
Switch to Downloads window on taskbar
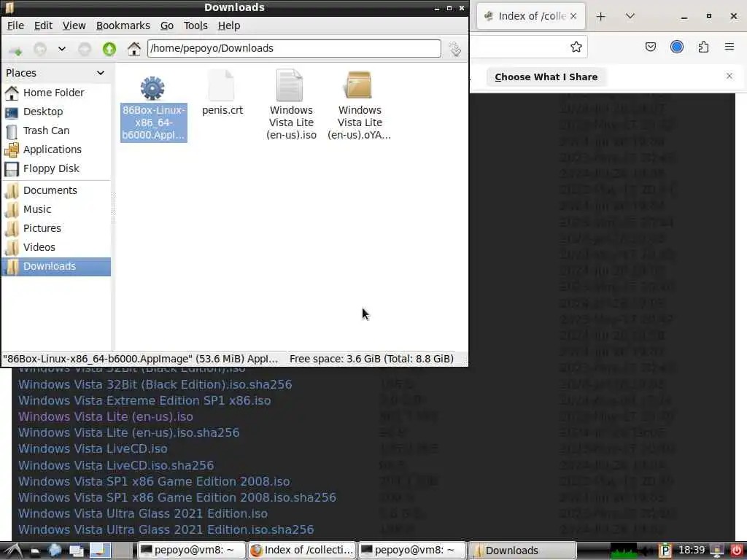coord(522,551)
